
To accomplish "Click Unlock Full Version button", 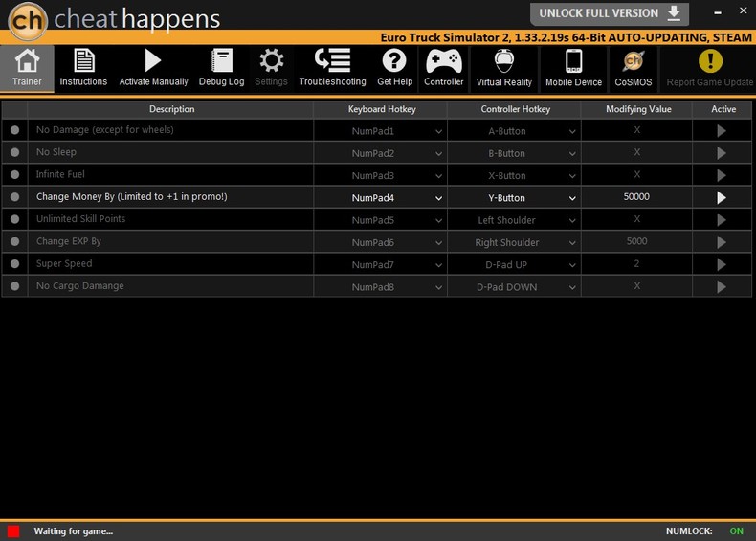I will [x=609, y=14].
